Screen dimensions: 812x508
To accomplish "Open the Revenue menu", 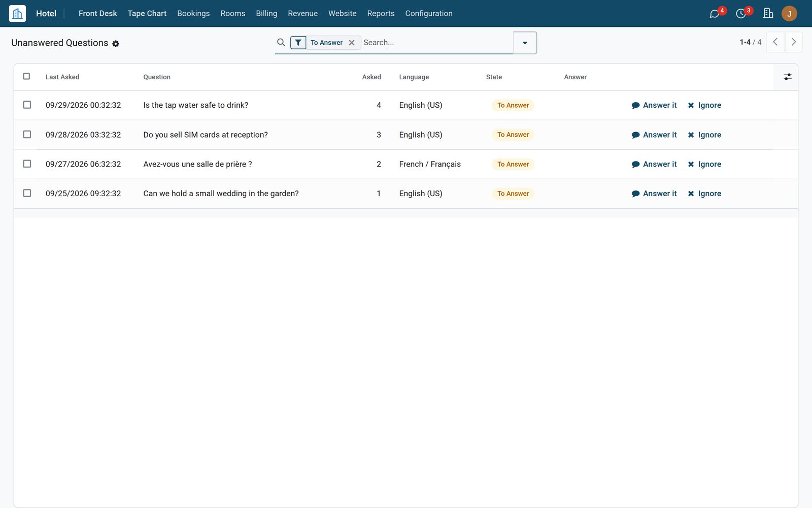I will [x=302, y=14].
